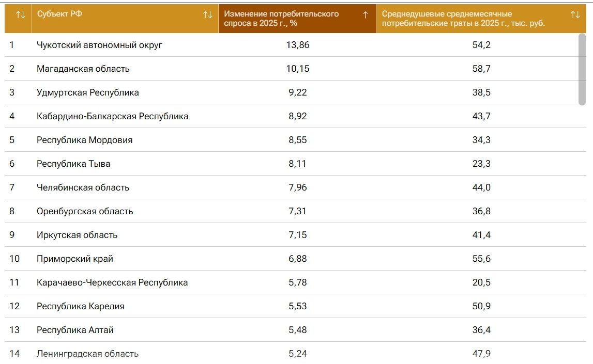Screen dimensions: 593x364
Task: Click Республика Тыва region name
Action: pos(73,164)
